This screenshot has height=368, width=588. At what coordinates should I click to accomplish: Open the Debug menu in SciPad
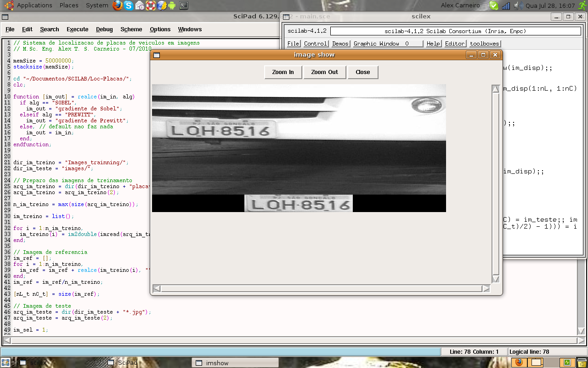pyautogui.click(x=104, y=29)
